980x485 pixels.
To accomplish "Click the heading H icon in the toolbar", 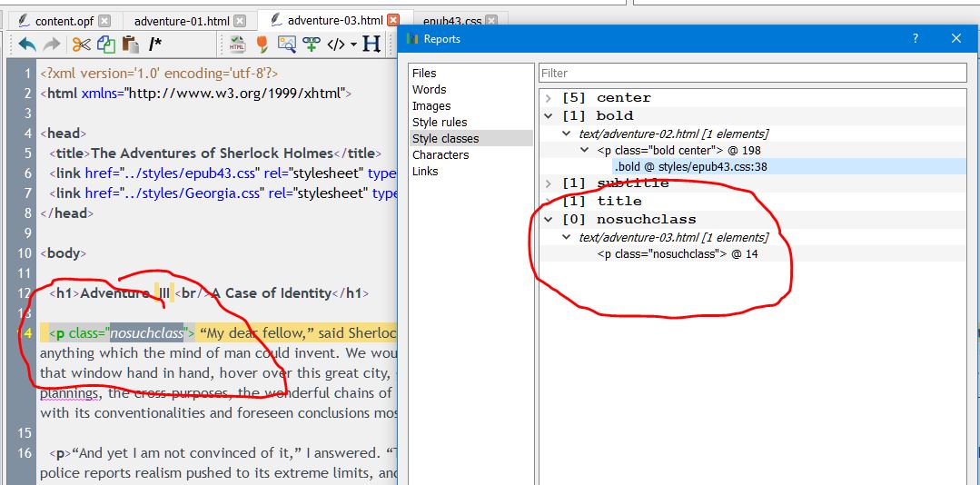I will [371, 45].
